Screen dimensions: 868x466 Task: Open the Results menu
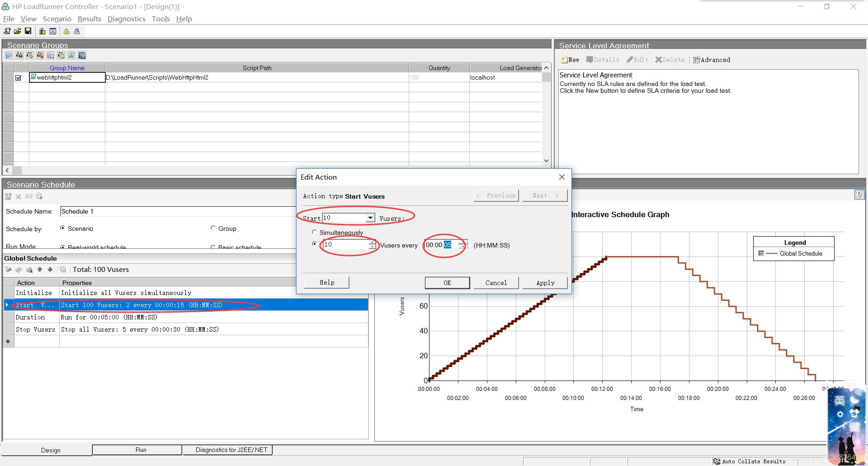[90, 19]
